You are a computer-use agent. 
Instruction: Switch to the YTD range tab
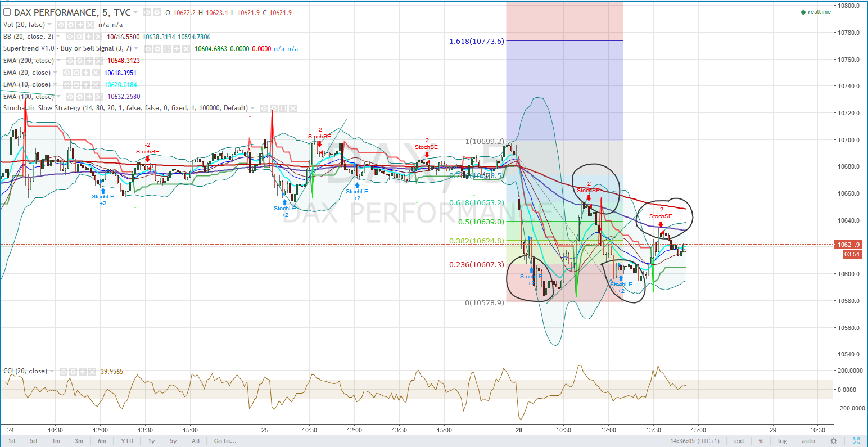tap(126, 441)
